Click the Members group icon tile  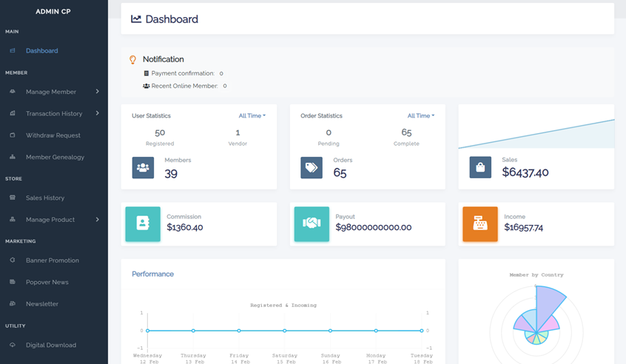(143, 167)
